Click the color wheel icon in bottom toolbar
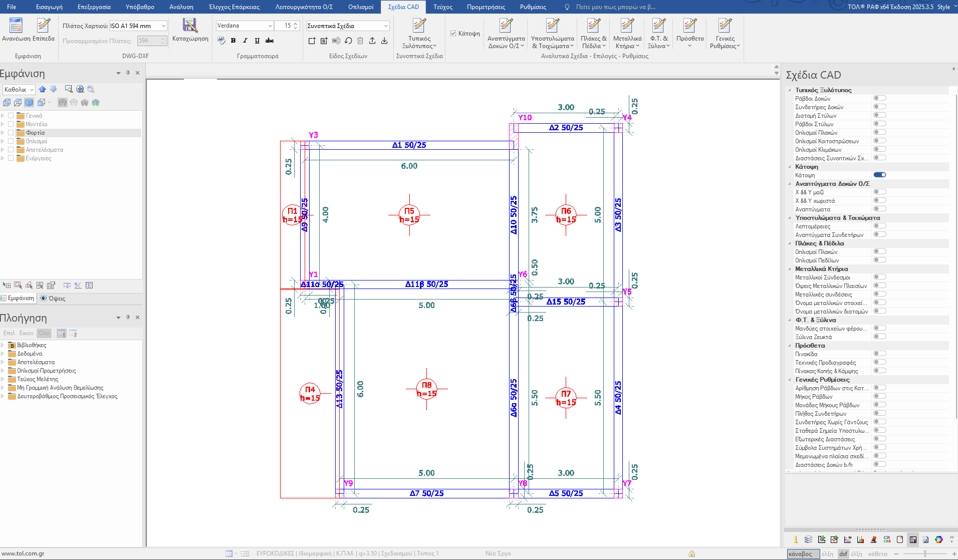 click(x=938, y=539)
